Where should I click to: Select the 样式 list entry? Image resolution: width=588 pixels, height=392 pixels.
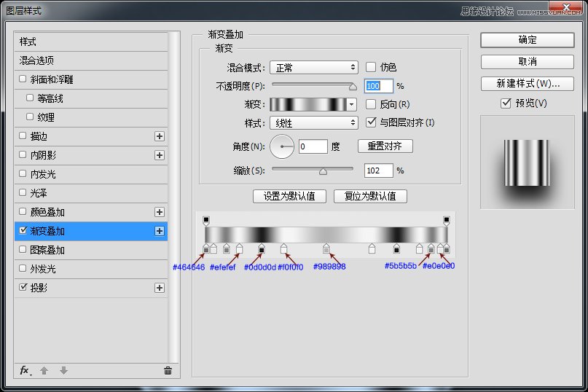click(91, 42)
